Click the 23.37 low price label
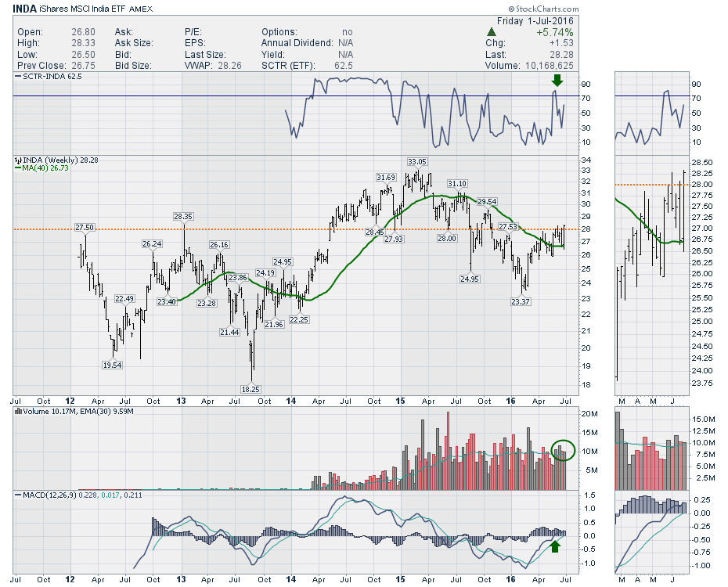Image resolution: width=728 pixels, height=587 pixels. [521, 301]
